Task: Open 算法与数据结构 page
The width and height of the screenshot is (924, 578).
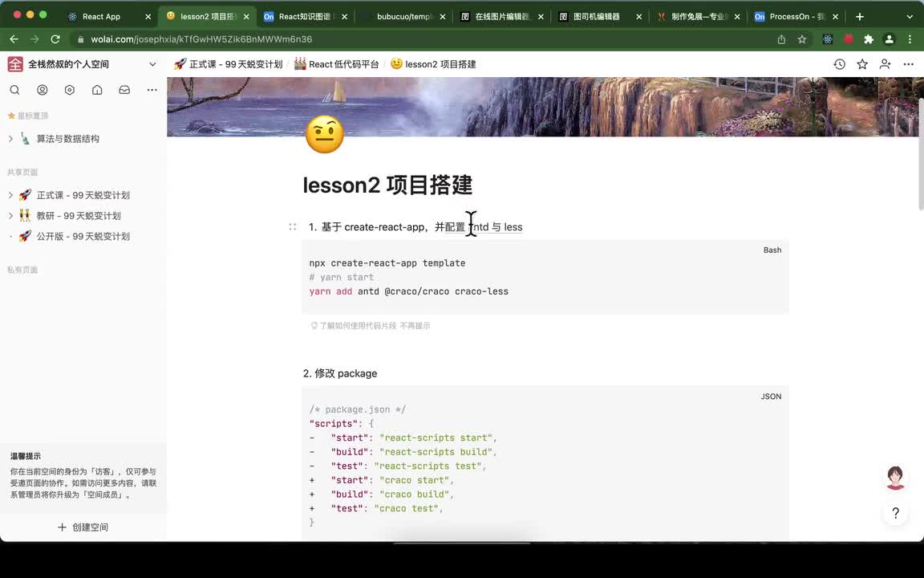Action: pyautogui.click(x=67, y=139)
